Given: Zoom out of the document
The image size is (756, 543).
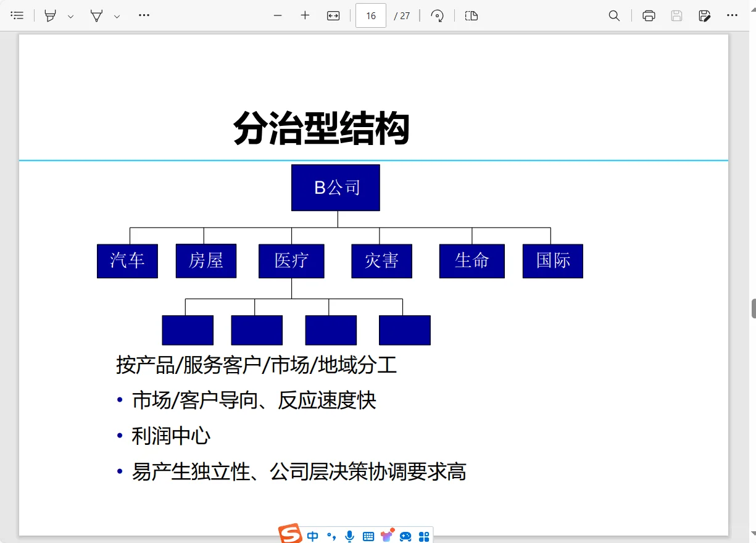Looking at the screenshot, I should click(x=277, y=15).
